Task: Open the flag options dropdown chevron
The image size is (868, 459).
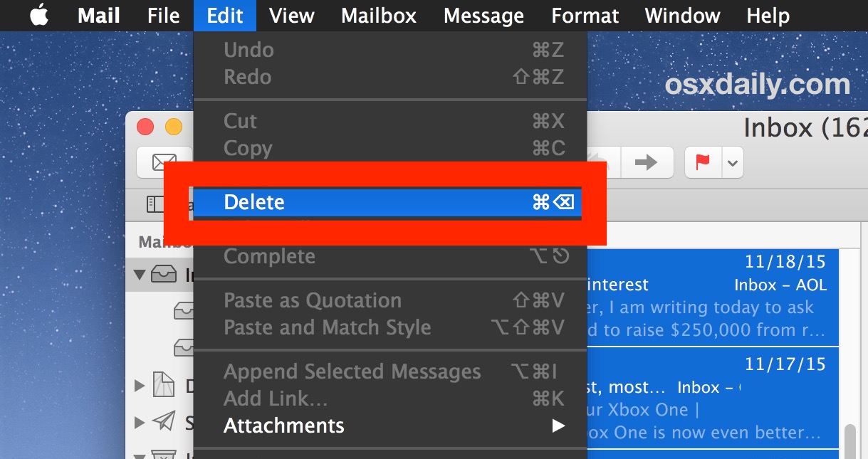Action: (x=732, y=162)
